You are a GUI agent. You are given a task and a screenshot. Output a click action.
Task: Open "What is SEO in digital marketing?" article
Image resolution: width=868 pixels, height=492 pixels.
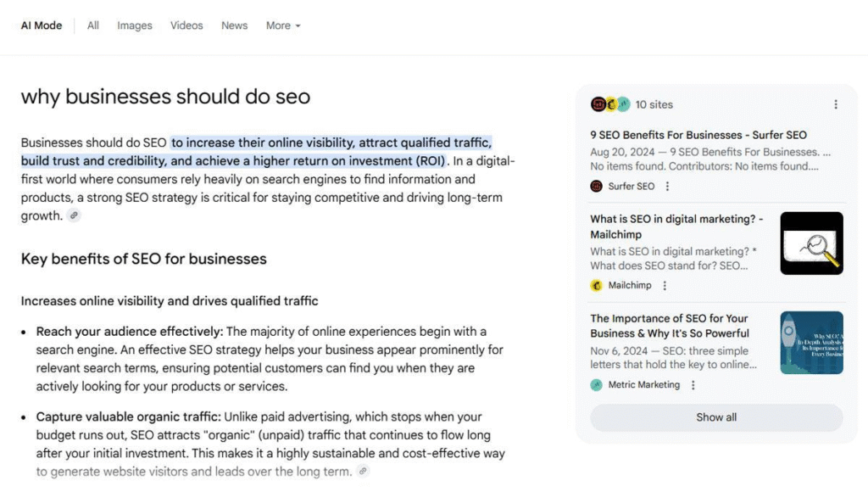pos(676,226)
